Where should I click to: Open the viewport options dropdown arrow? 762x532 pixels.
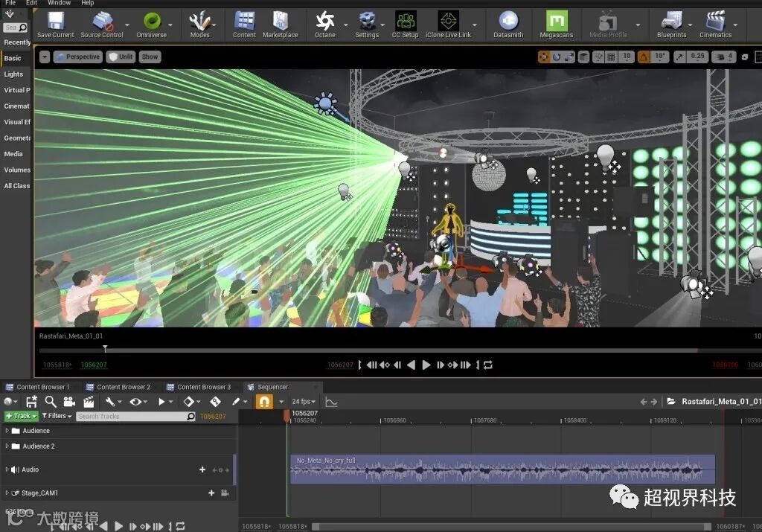click(45, 57)
